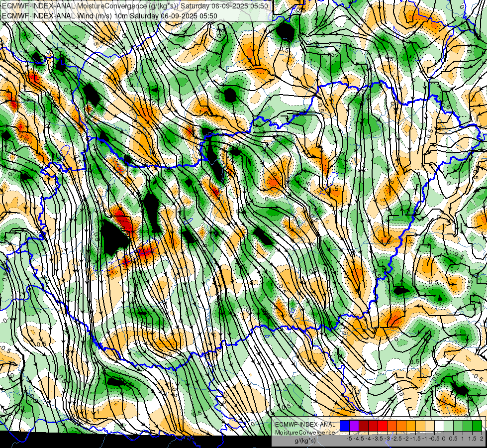Click the '-3' legend tick value
This screenshot has height=448, width=487.
point(387,439)
